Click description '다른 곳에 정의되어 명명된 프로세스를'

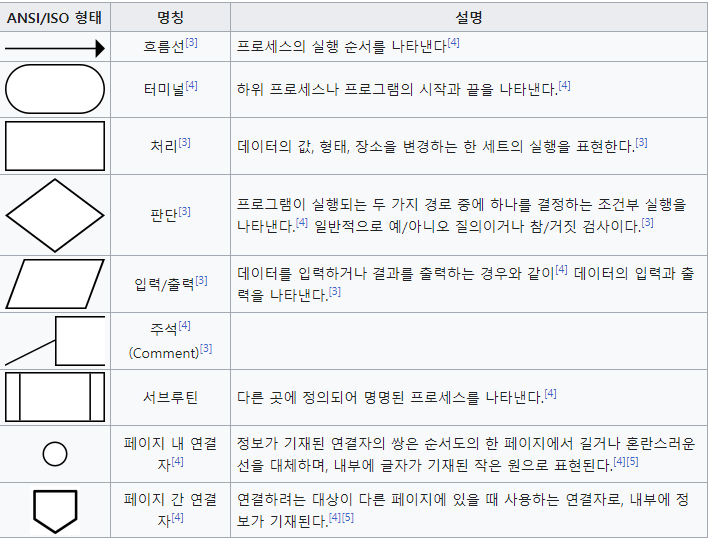(x=390, y=397)
